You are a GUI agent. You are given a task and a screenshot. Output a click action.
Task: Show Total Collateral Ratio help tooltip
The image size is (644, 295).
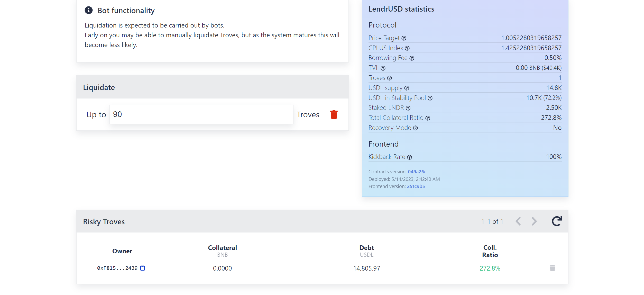(x=428, y=118)
